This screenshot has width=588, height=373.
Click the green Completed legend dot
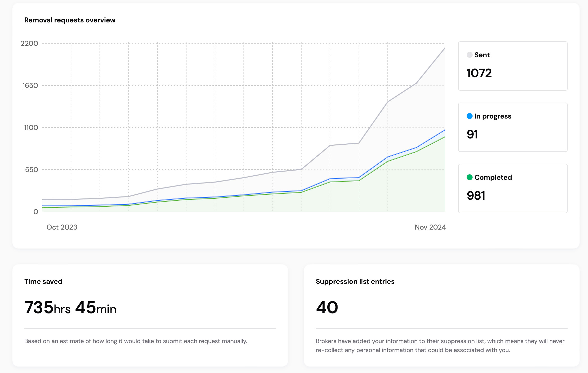coord(469,177)
